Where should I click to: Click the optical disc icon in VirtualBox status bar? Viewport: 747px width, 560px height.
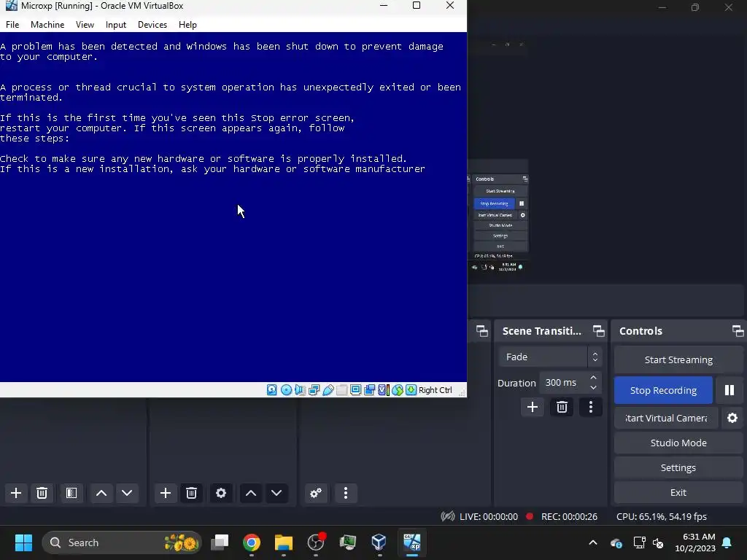(x=286, y=390)
